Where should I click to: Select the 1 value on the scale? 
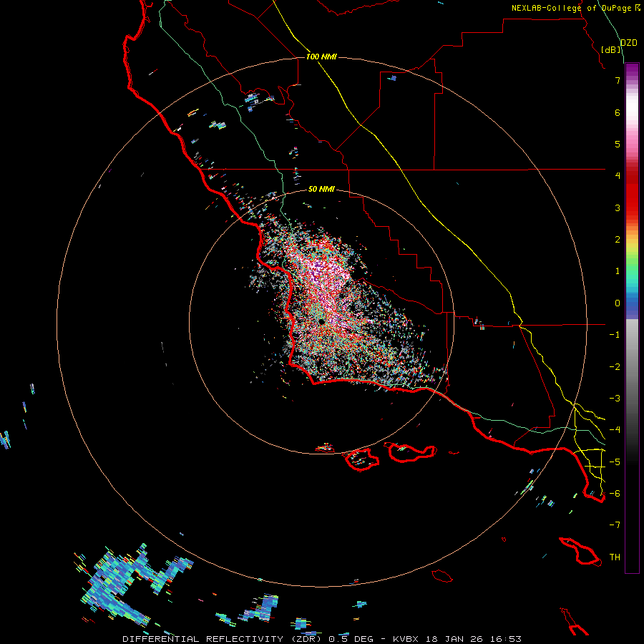618,271
